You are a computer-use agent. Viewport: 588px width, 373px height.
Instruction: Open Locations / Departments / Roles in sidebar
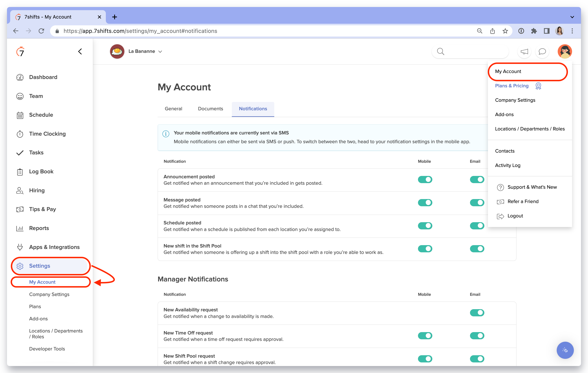pos(56,334)
